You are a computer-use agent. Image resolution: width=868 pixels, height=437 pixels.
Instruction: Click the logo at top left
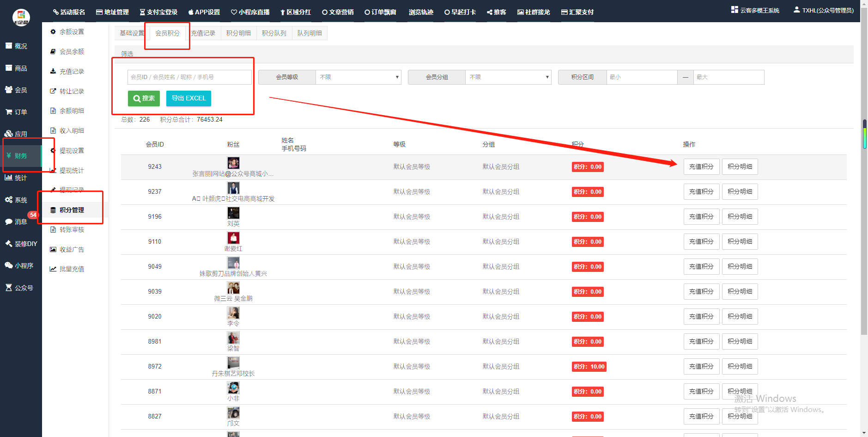[21, 17]
